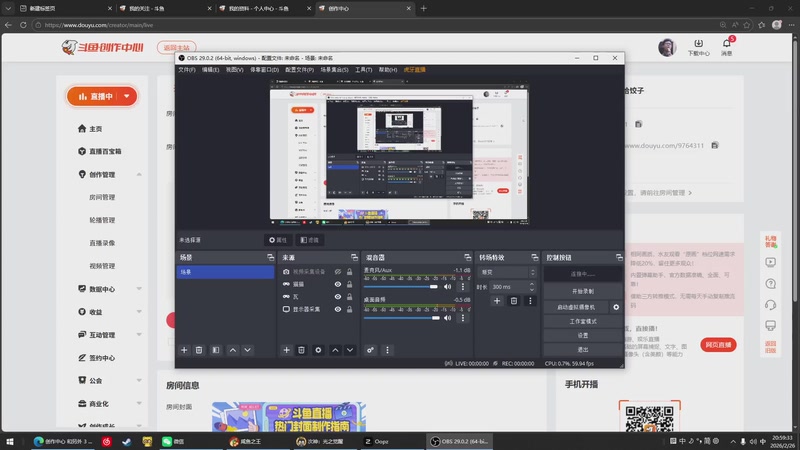Screen dimensions: 800x450
Task: Expand the 数据中心 sidebar section
Action: [x=139, y=289]
